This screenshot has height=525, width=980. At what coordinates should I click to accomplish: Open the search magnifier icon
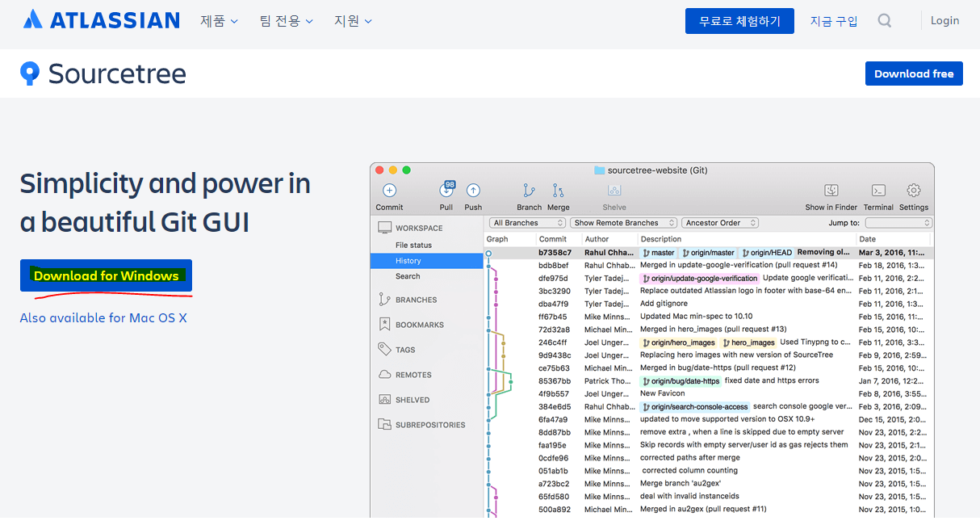(x=885, y=21)
